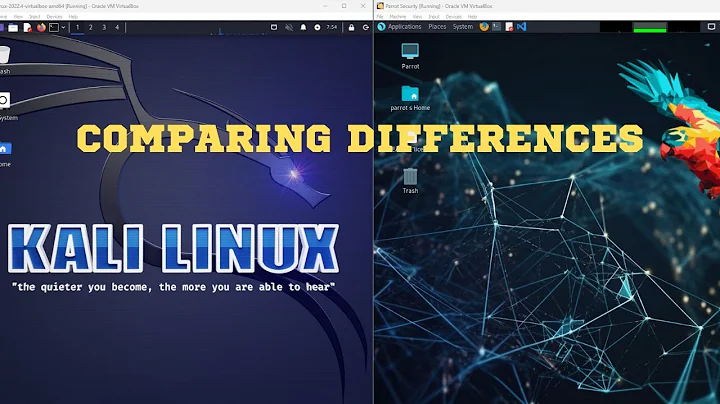Open Devices menu in Parrot VirtualBox window

[x=453, y=17]
